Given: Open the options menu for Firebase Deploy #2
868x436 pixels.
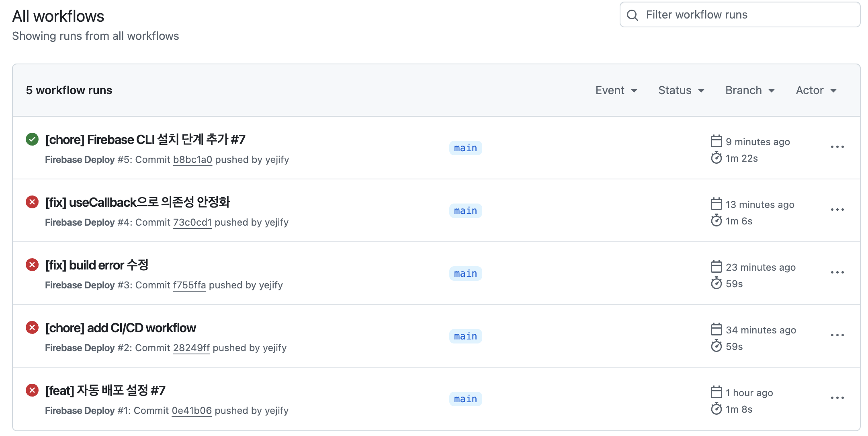Looking at the screenshot, I should [837, 335].
